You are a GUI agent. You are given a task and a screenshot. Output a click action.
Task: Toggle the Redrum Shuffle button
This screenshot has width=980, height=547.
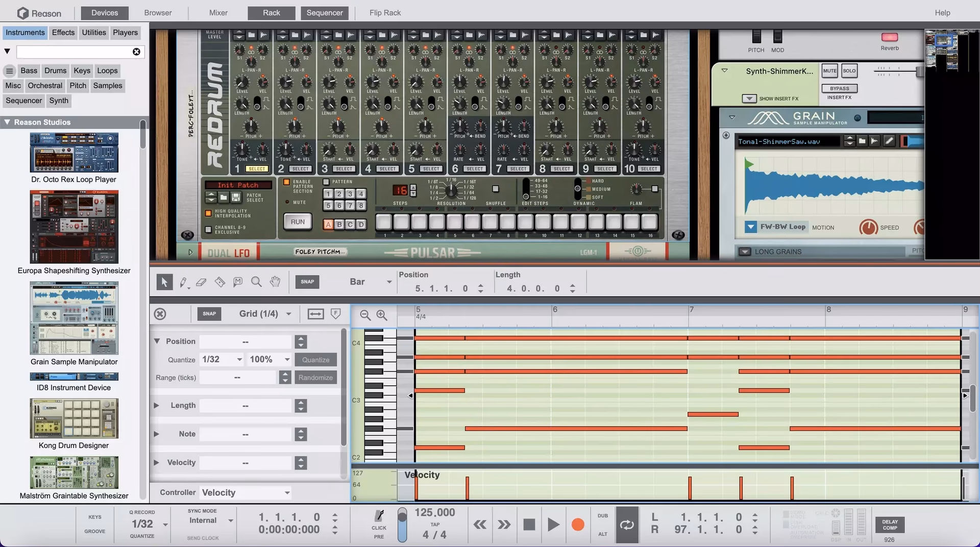point(495,189)
